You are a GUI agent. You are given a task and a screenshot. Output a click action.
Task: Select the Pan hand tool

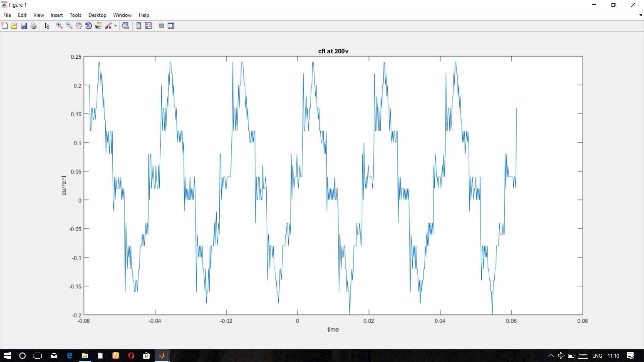pyautogui.click(x=79, y=26)
